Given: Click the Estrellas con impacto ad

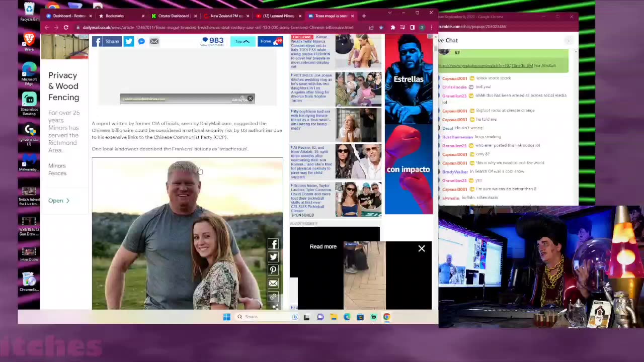Looking at the screenshot, I should [x=409, y=125].
